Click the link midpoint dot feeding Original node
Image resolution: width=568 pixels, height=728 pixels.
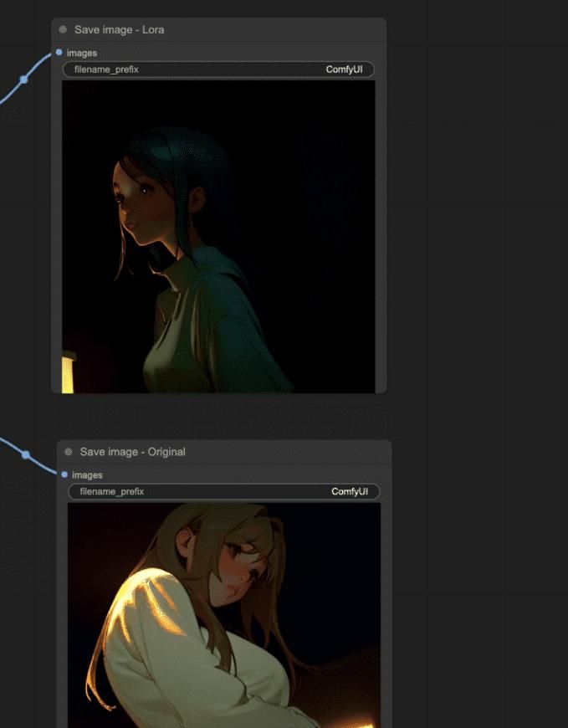(26, 455)
